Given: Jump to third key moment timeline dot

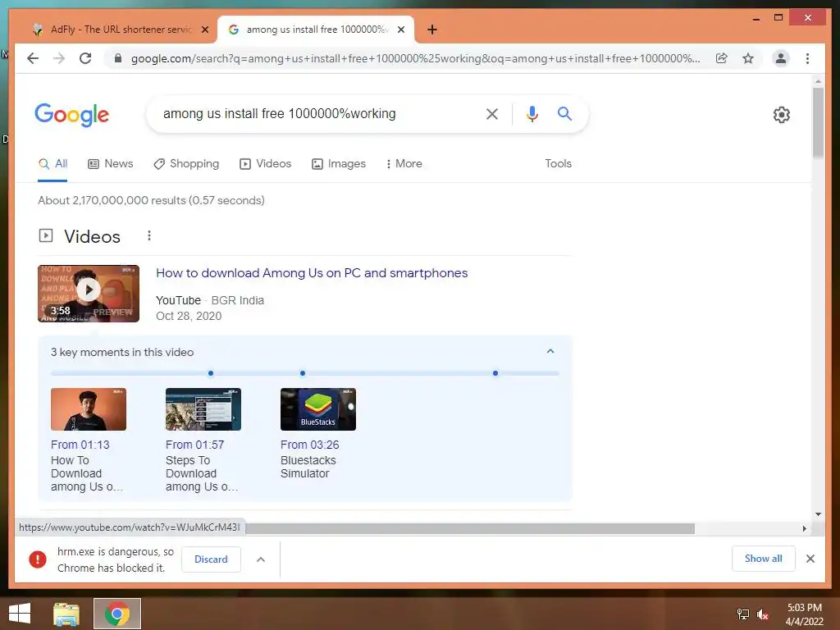Looking at the screenshot, I should pyautogui.click(x=495, y=373).
